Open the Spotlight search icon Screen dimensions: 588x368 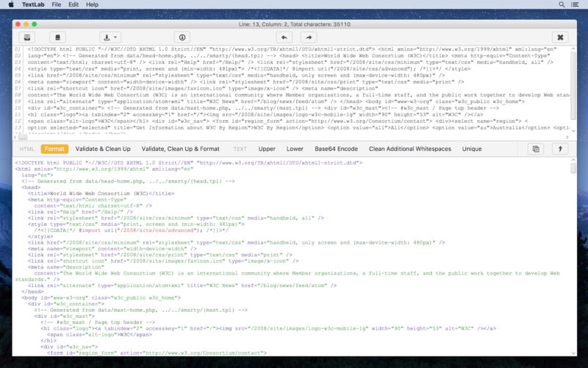562,4
